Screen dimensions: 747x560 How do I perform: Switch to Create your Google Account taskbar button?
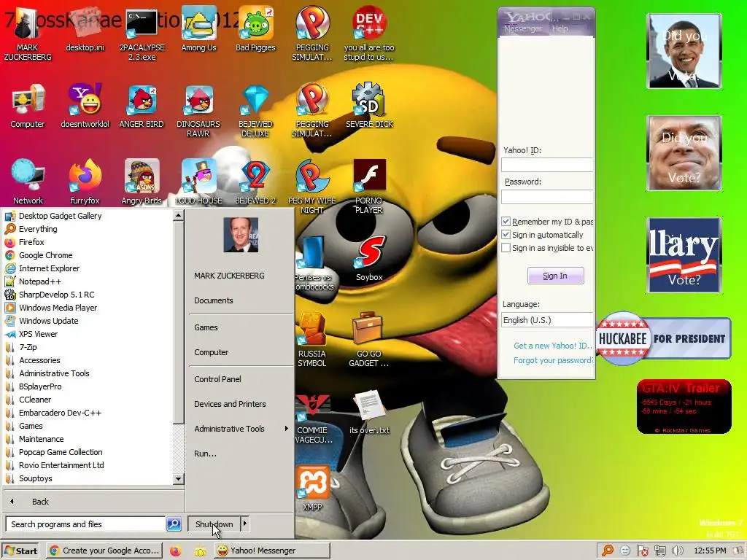pyautogui.click(x=104, y=551)
